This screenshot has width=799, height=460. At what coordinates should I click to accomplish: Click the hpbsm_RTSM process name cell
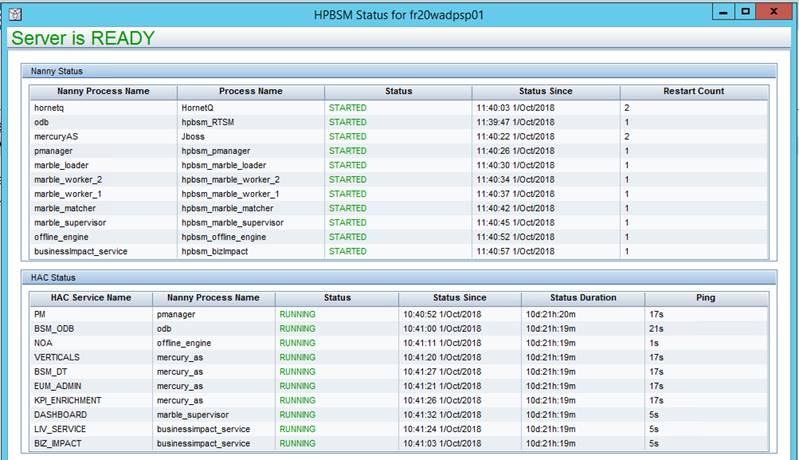point(251,122)
